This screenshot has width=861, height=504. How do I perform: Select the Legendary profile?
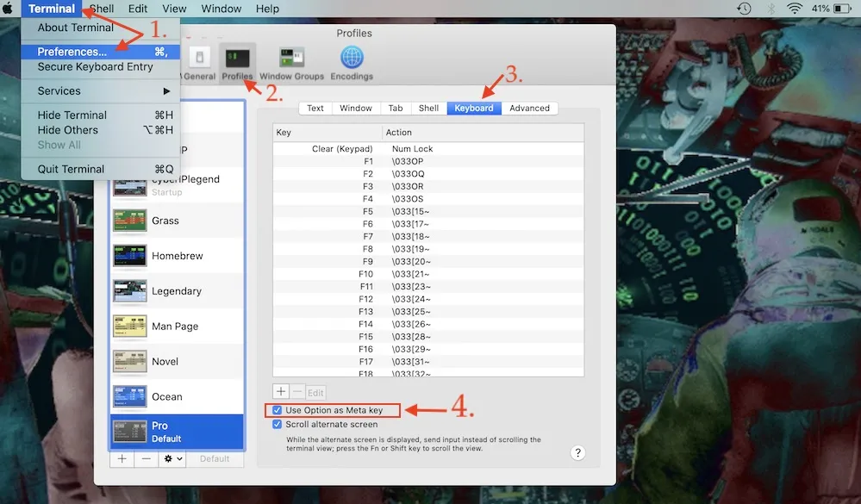tap(177, 291)
